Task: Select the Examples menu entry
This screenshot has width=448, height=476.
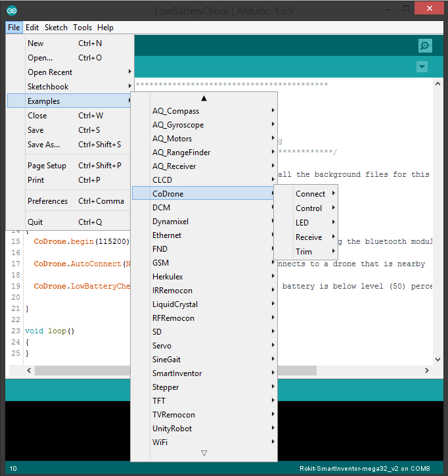Action: tap(70, 101)
